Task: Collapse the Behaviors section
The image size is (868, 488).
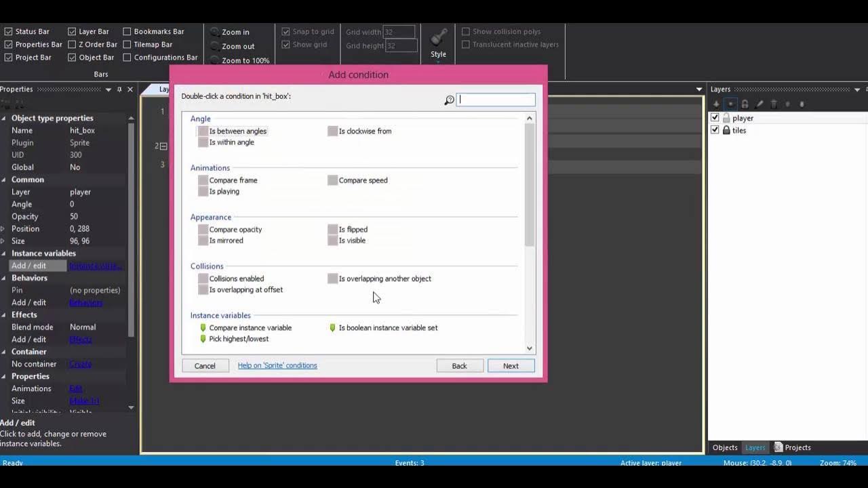Action: [x=3, y=278]
